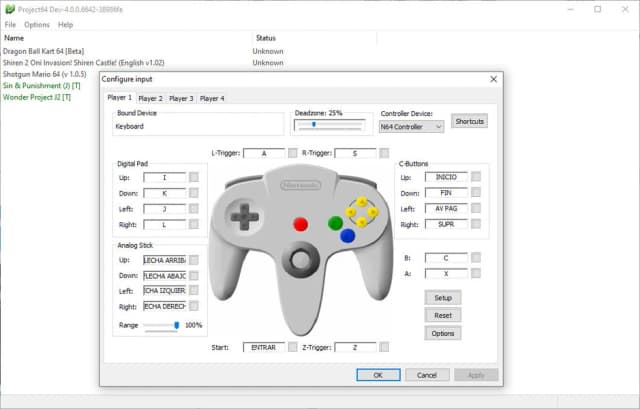Click the R-Trigger key field
This screenshot has height=409, width=640.
(x=355, y=153)
